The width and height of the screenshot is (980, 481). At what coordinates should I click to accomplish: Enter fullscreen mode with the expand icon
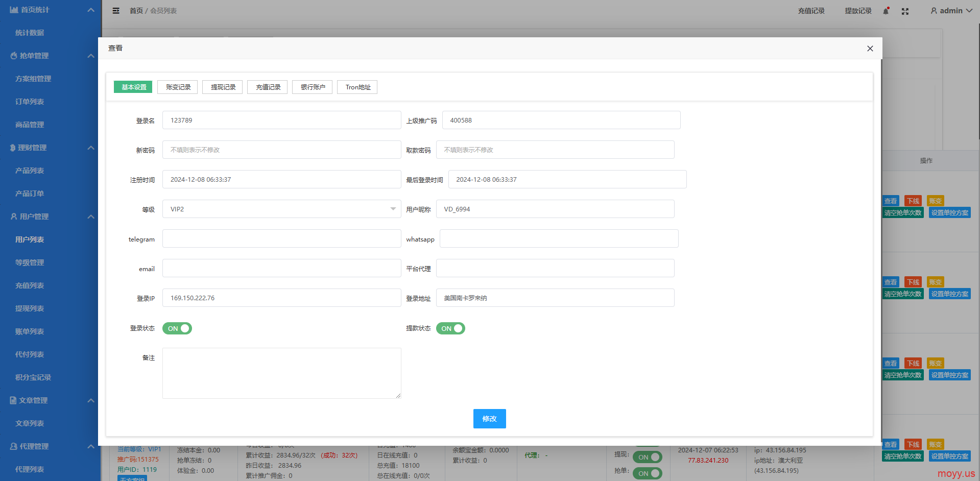click(905, 11)
